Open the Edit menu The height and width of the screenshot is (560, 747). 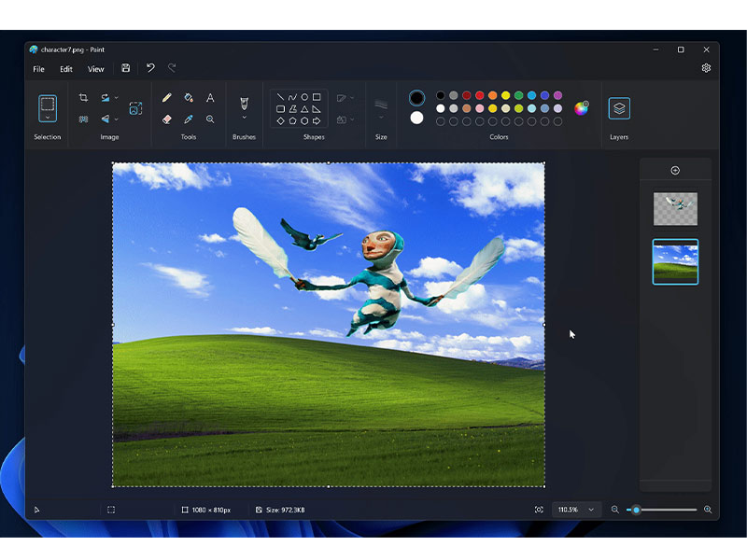coord(66,69)
